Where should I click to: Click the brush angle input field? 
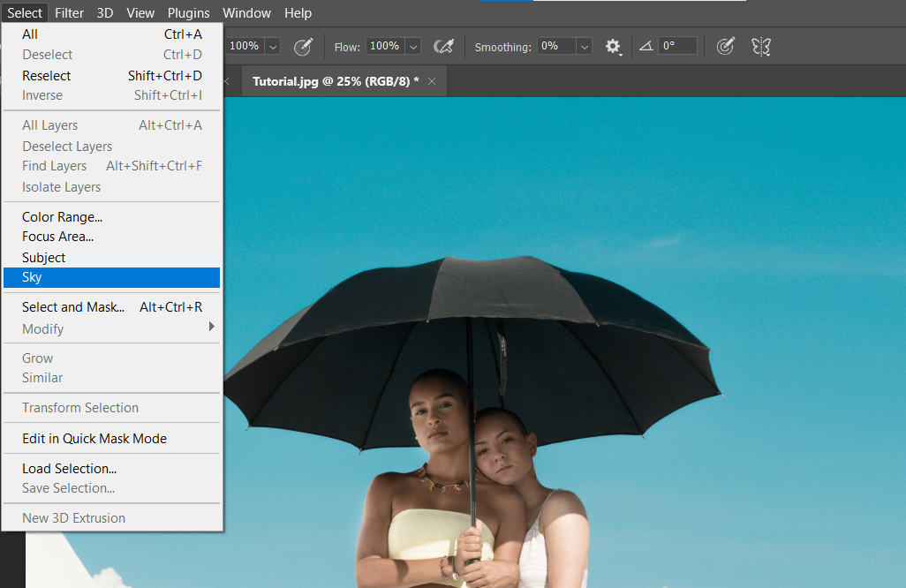click(677, 46)
